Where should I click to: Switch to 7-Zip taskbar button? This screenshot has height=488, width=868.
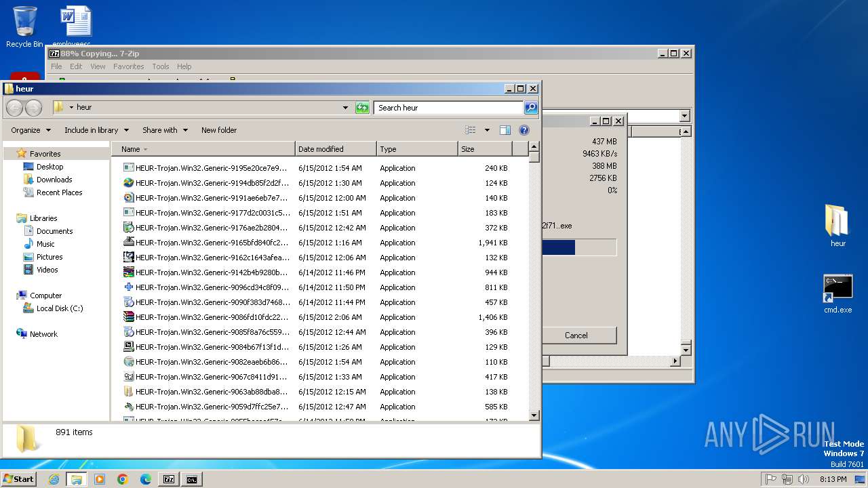pyautogui.click(x=169, y=479)
